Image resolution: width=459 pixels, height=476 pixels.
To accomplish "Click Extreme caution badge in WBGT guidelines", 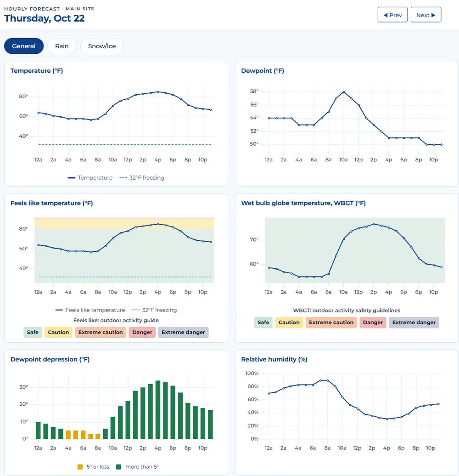I will (331, 323).
